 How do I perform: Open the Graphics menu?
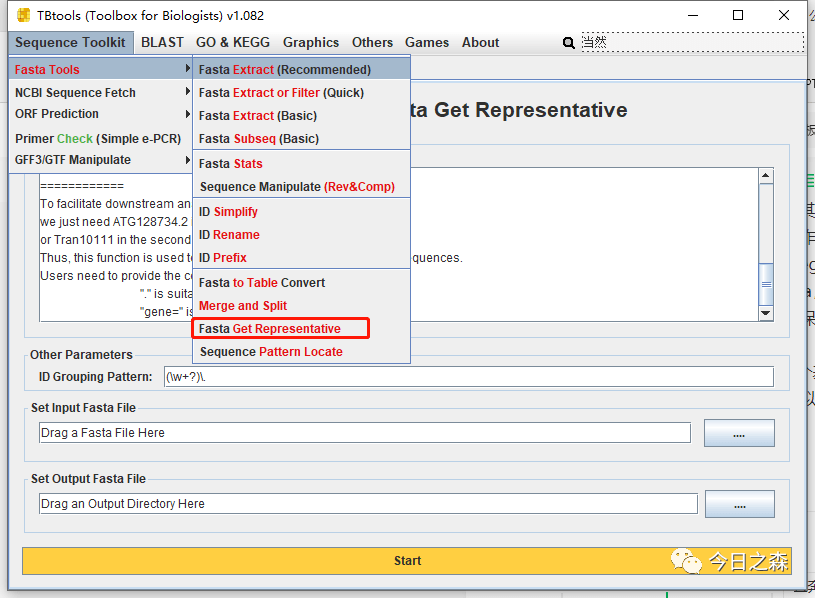[x=311, y=43]
